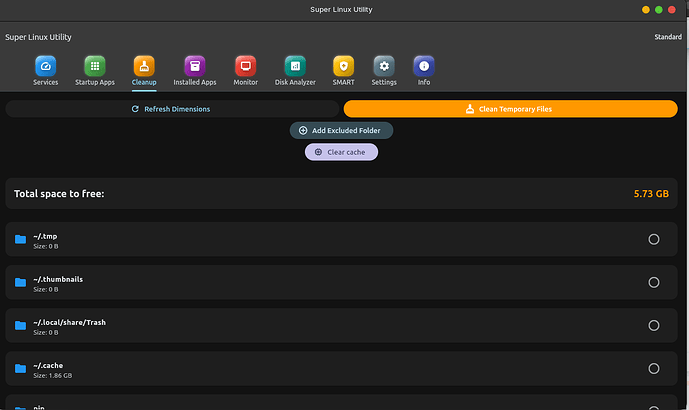
Task: Open the SMART shield icon
Action: (343, 66)
